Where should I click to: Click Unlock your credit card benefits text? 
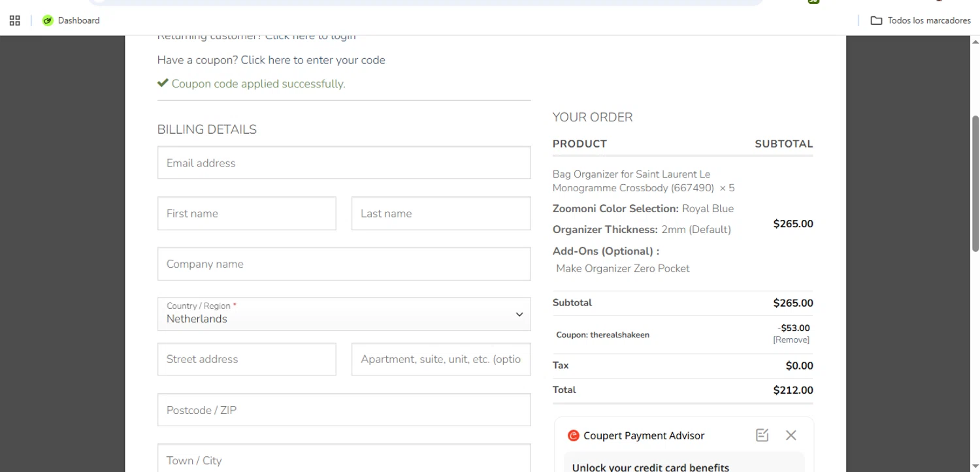click(x=651, y=467)
